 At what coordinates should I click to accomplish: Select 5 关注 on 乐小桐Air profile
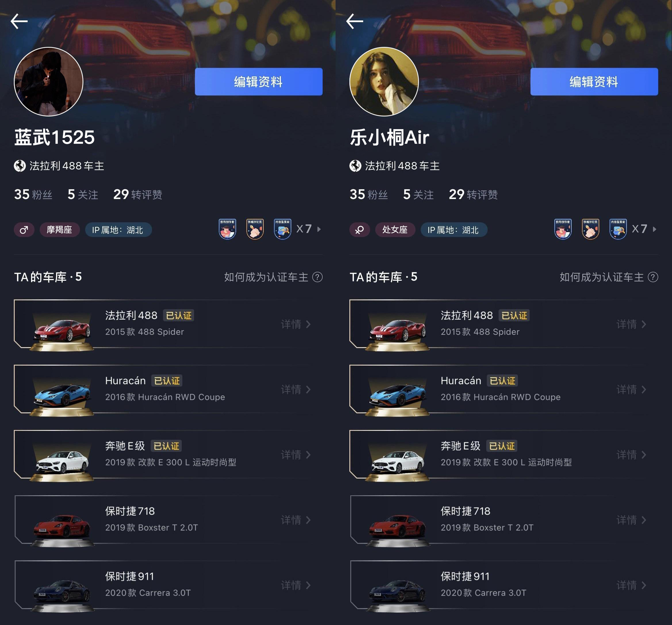click(x=418, y=194)
